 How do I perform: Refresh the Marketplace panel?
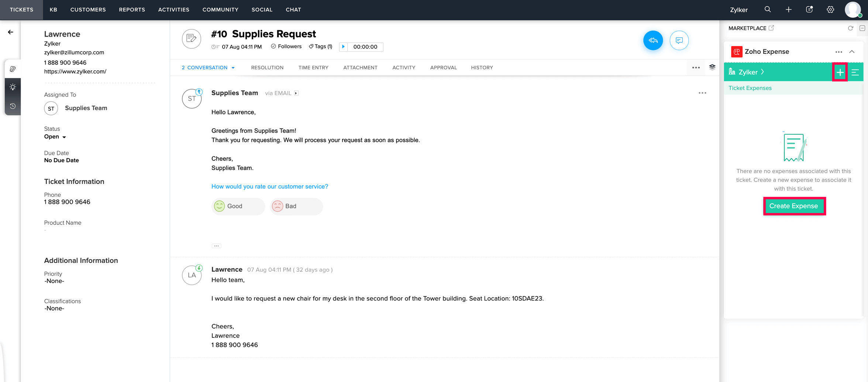point(850,28)
